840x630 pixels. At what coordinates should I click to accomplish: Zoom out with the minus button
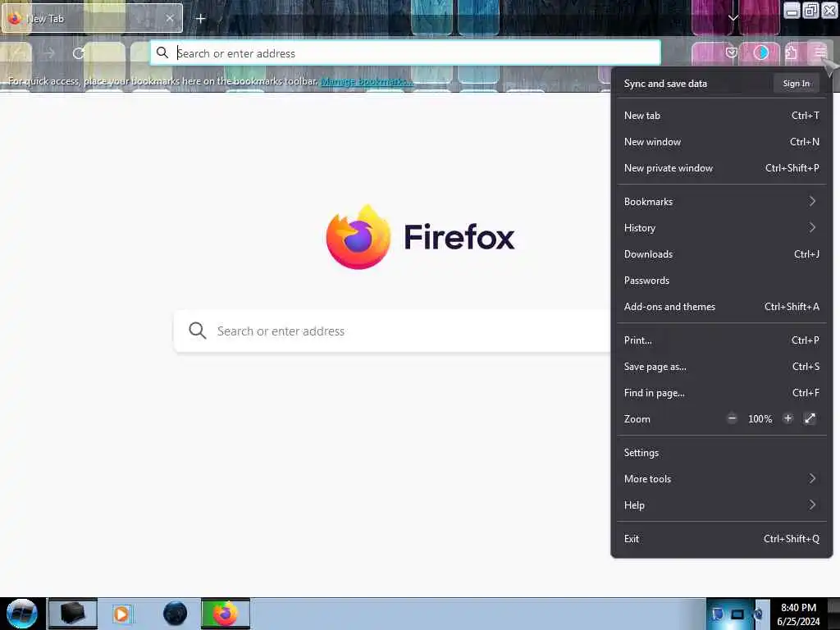732,418
